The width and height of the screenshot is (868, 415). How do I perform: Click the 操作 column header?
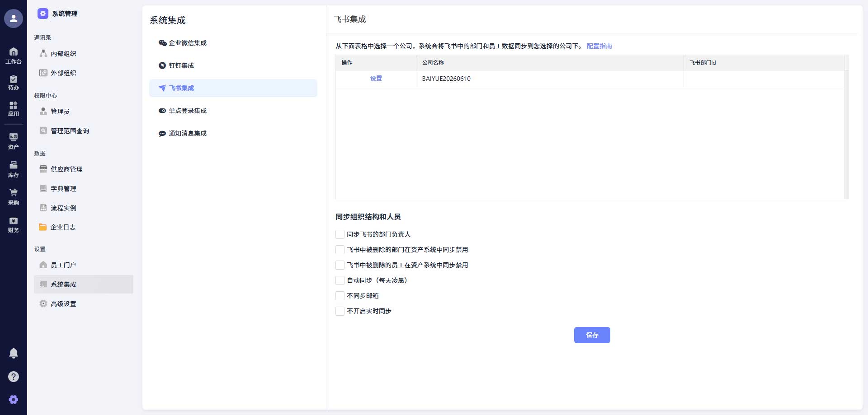coord(376,63)
